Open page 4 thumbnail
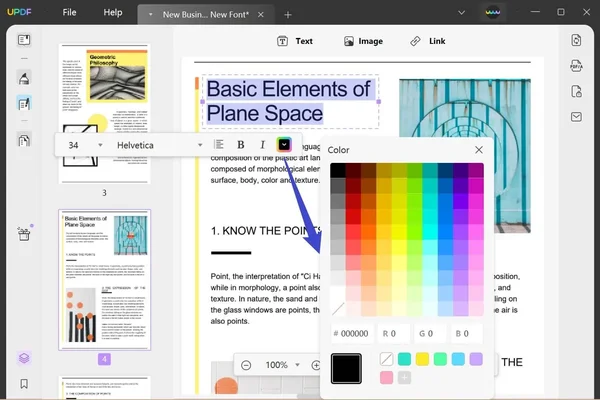Screen dimensions: 600x400 pos(104,280)
